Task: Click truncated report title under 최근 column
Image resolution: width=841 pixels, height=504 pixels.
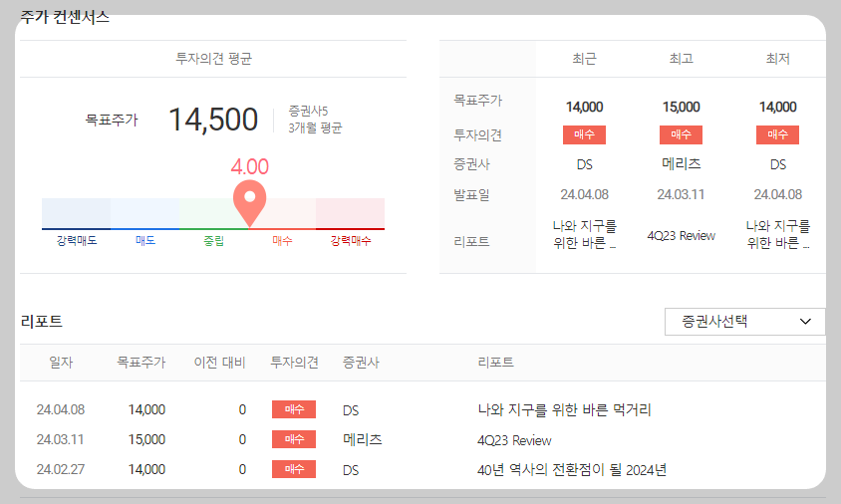Action: click(x=585, y=234)
